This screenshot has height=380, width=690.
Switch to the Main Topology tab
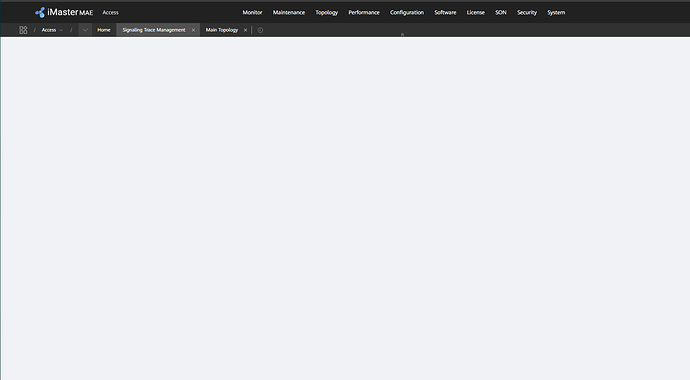pyautogui.click(x=222, y=30)
